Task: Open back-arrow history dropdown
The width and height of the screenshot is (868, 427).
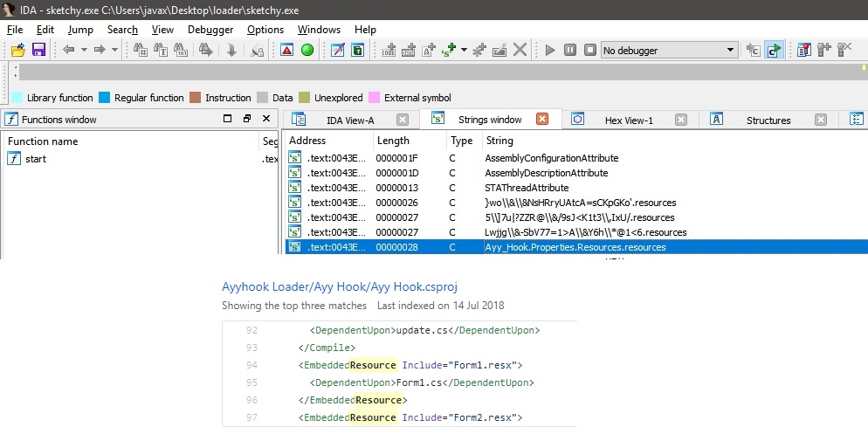Action: coord(84,51)
